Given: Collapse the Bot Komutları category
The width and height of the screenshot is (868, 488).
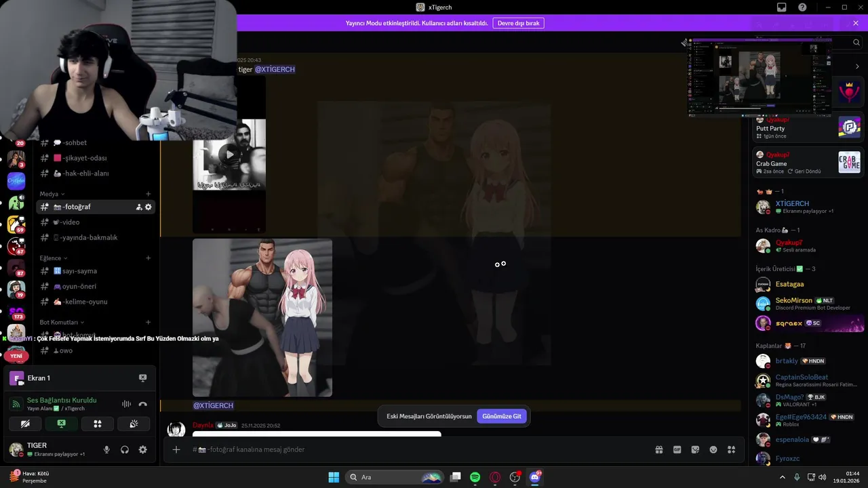Looking at the screenshot, I should tap(62, 323).
